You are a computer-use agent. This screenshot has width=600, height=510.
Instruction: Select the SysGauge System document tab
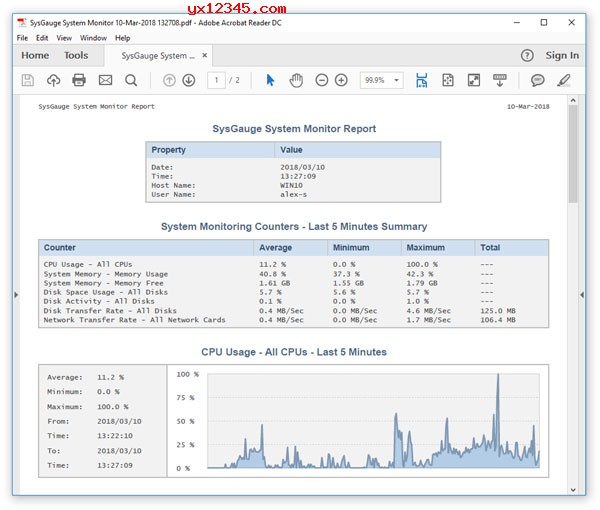[158, 56]
